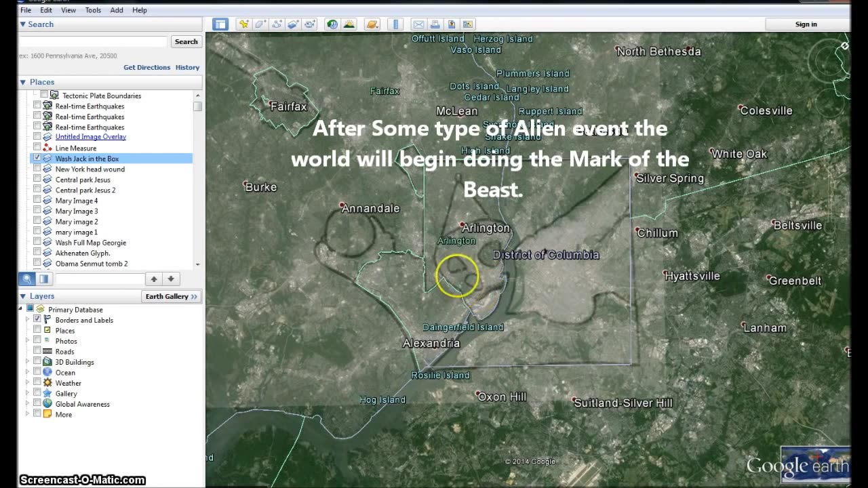Select the Add Path tool
868x488 pixels.
[x=277, y=24]
